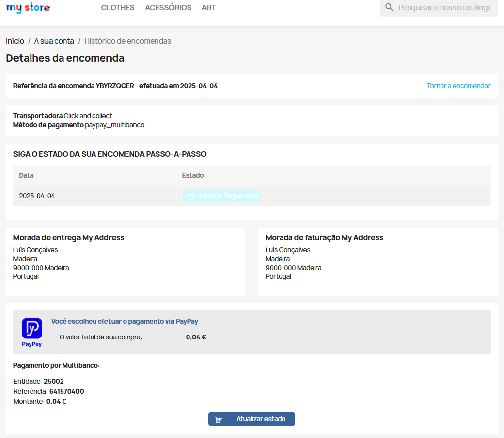
Task: Focus the catalog search field
Action: (x=444, y=8)
